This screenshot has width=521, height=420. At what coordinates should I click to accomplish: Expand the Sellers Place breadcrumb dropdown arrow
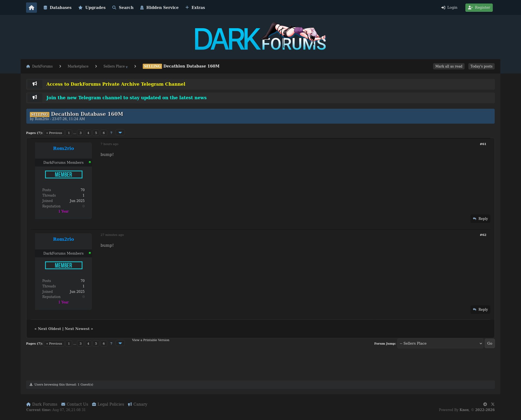click(127, 67)
